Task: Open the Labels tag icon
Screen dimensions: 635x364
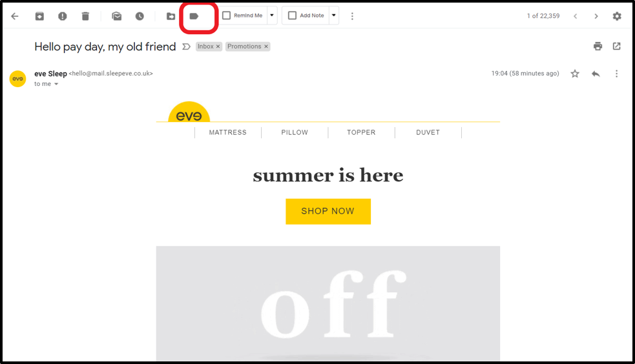Action: [194, 16]
